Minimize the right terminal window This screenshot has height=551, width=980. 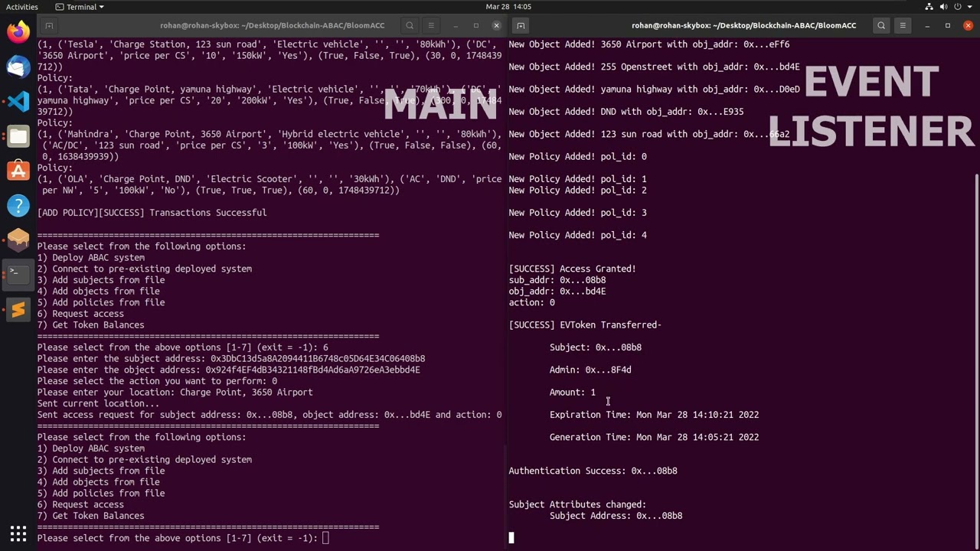pos(926,25)
